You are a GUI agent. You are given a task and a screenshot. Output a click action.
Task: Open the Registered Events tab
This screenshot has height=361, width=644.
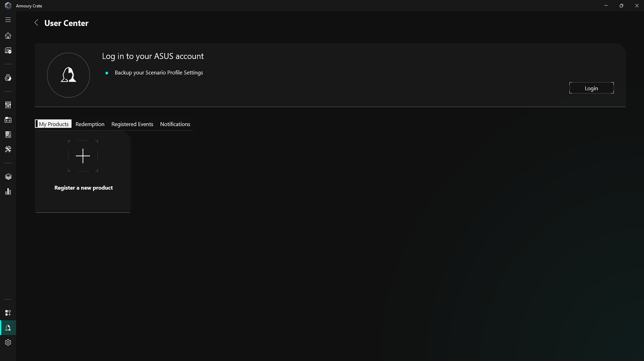click(132, 124)
